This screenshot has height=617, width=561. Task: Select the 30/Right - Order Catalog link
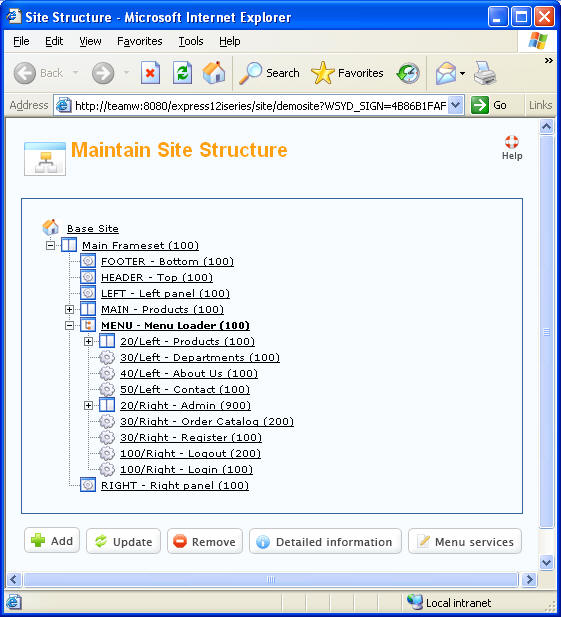tap(207, 421)
